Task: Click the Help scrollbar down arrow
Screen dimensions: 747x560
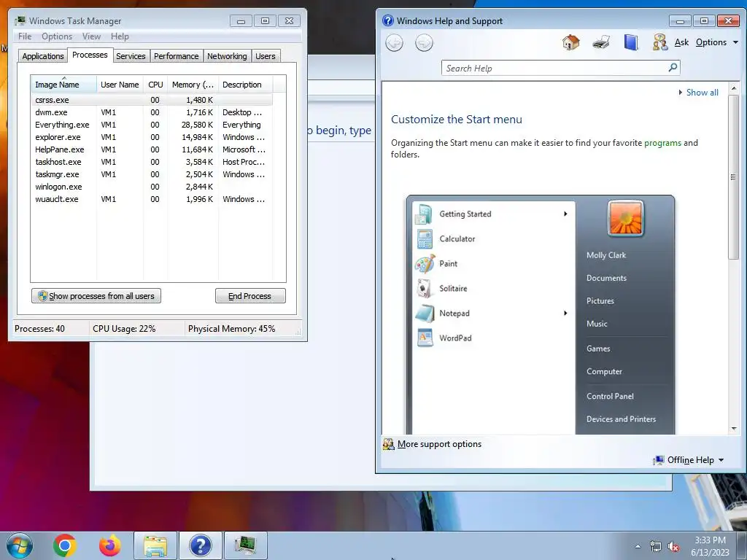Action: [x=733, y=429]
